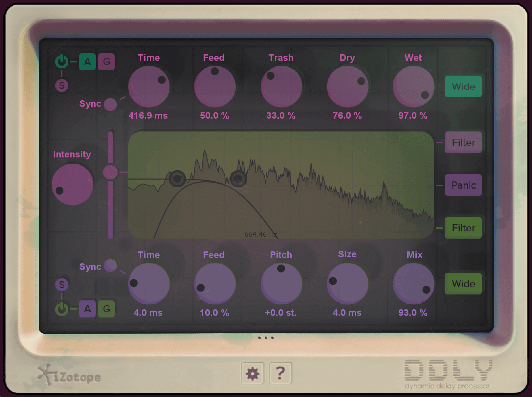The image size is (532, 397).
Task: Open settings with the gear icon
Action: (252, 373)
